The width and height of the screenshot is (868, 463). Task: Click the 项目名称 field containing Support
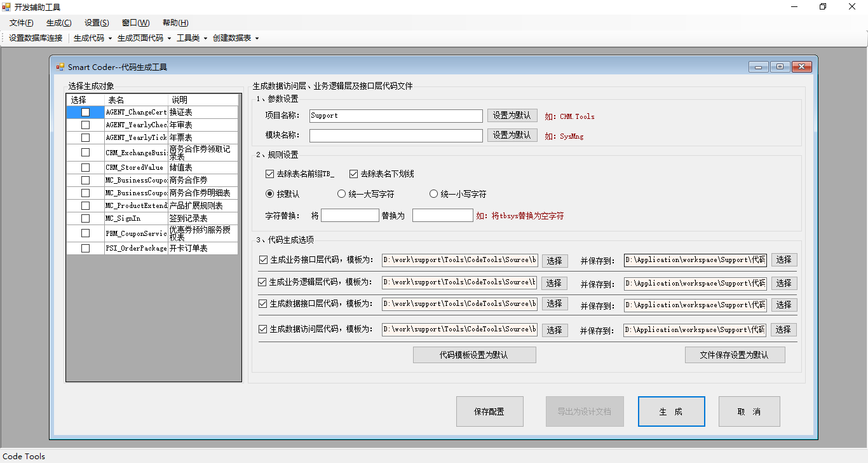pyautogui.click(x=396, y=116)
